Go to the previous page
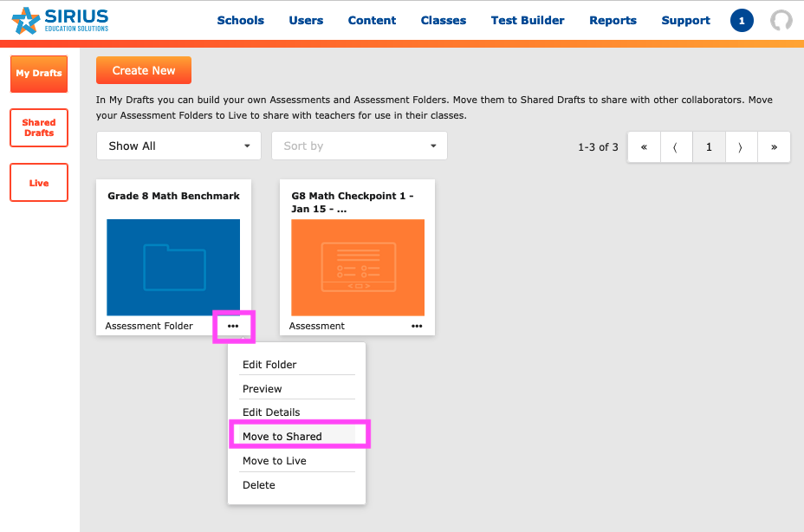The height and width of the screenshot is (532, 804). click(676, 147)
